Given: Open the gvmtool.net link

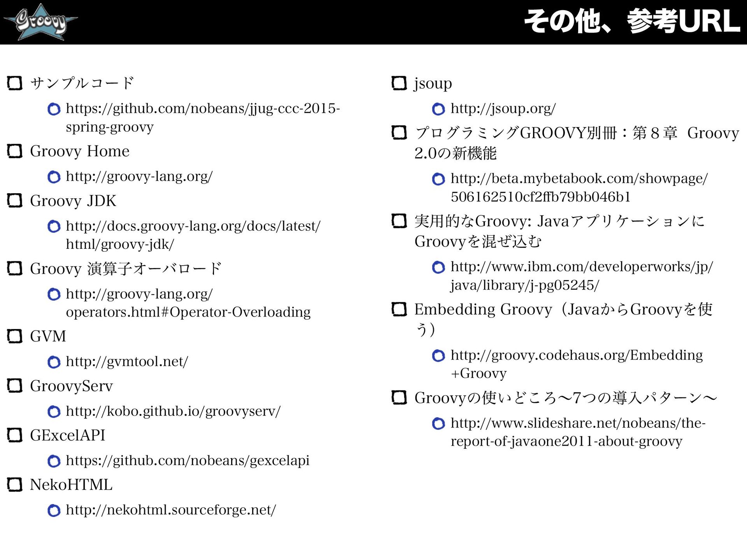Looking at the screenshot, I should click(127, 362).
